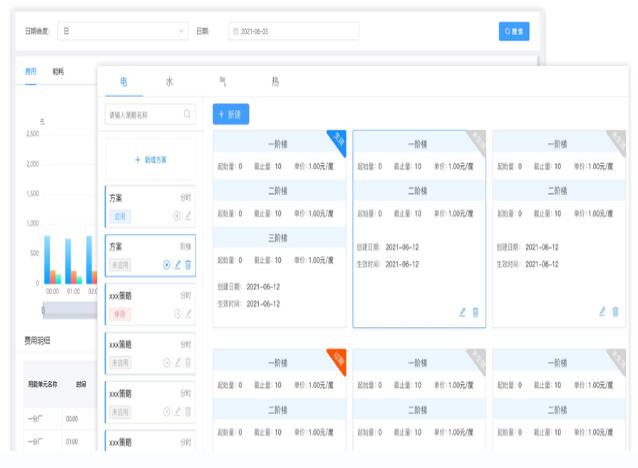
Task: Click edit icon on the top-right tariff card
Action: click(x=602, y=312)
